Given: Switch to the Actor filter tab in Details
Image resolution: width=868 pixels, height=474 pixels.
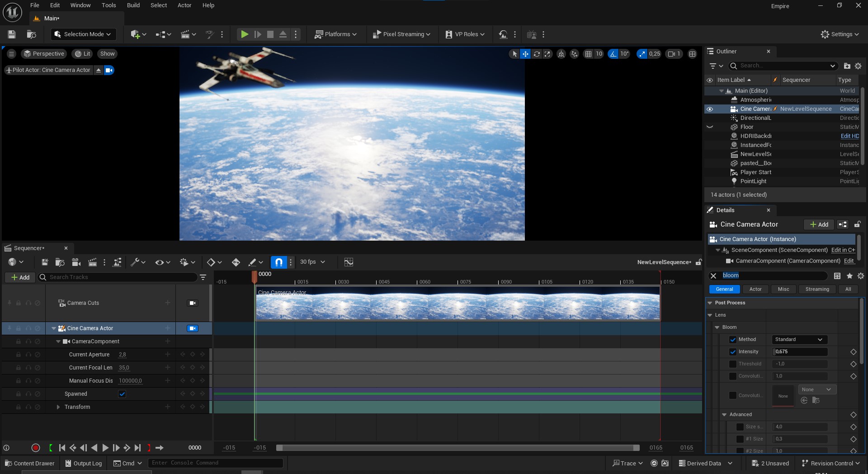Looking at the screenshot, I should pyautogui.click(x=755, y=289).
